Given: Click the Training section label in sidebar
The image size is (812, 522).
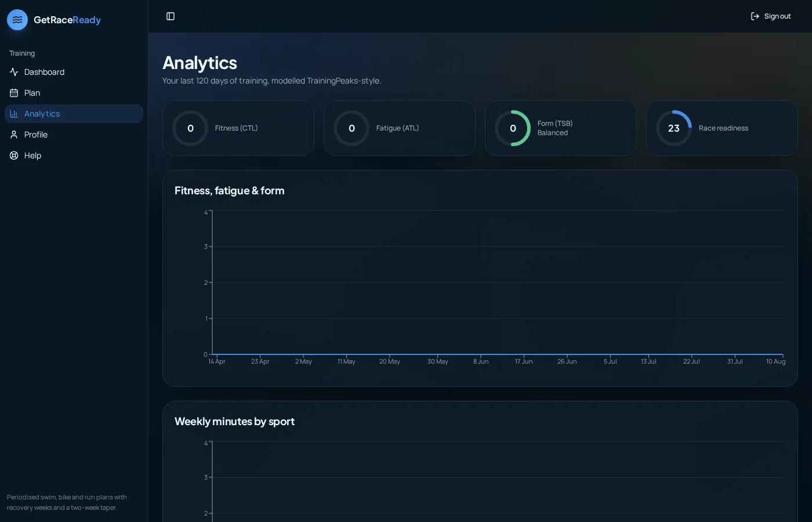Looking at the screenshot, I should point(22,53).
